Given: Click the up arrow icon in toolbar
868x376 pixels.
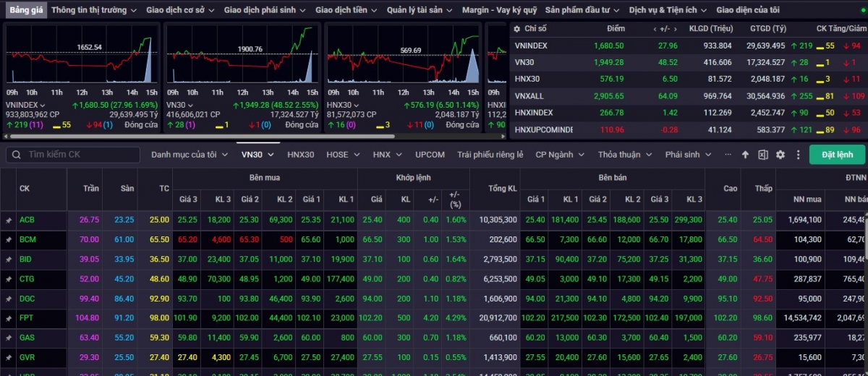Looking at the screenshot, I should tap(746, 155).
